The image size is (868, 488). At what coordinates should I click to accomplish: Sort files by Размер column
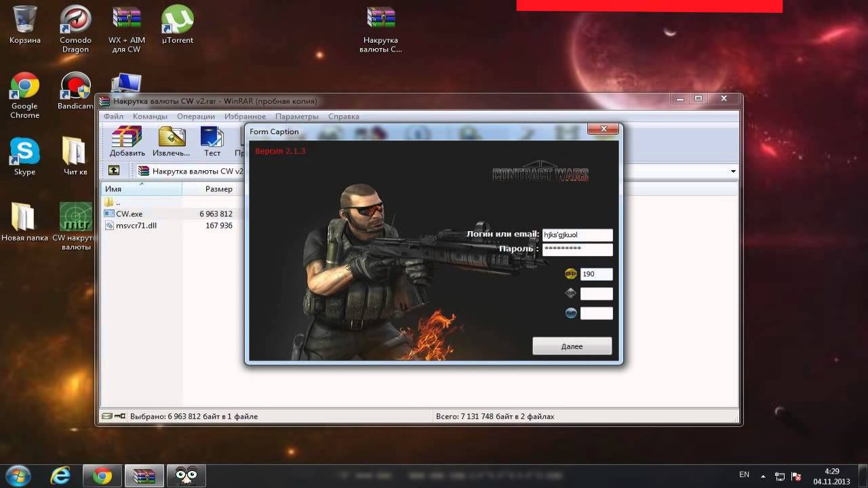(210, 189)
